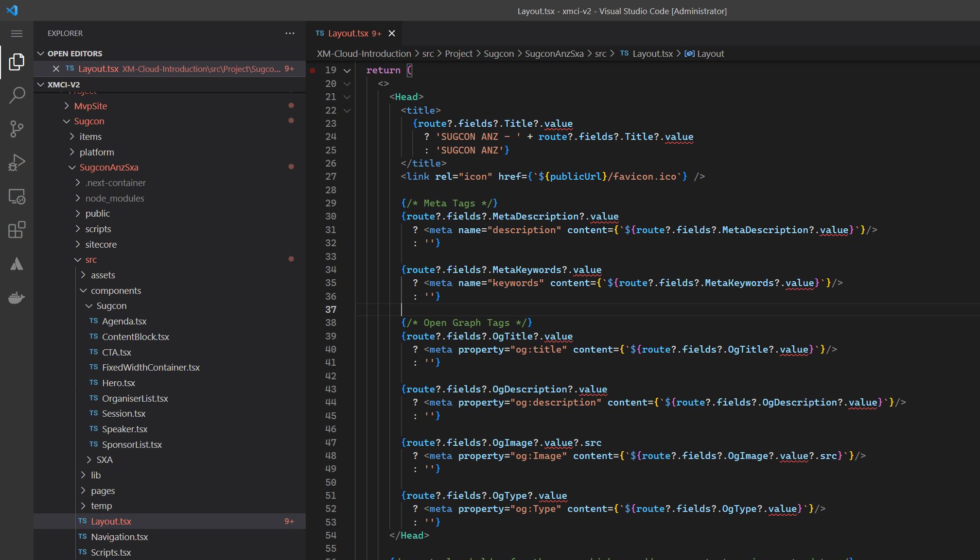
Task: Open Explorer views and more actions menu
Action: coord(290,34)
